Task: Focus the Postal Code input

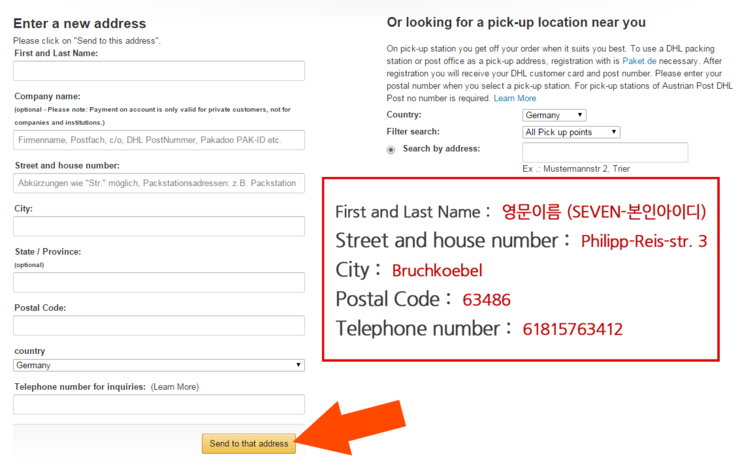Action: 159,326
